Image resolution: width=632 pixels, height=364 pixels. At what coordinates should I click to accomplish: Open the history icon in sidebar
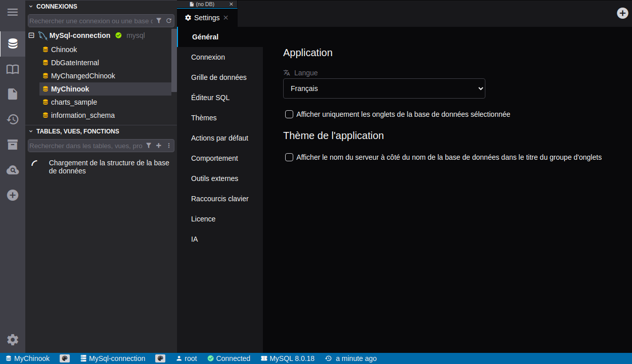(13, 119)
